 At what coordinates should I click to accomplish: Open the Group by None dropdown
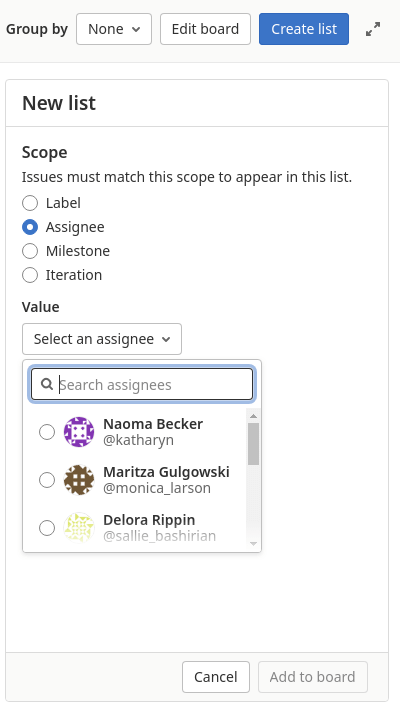pos(114,29)
